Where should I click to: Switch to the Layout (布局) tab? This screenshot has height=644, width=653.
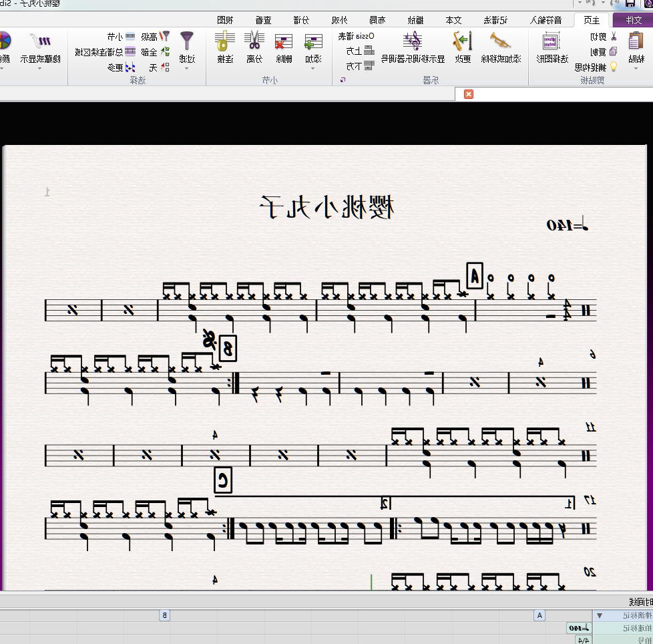click(377, 20)
